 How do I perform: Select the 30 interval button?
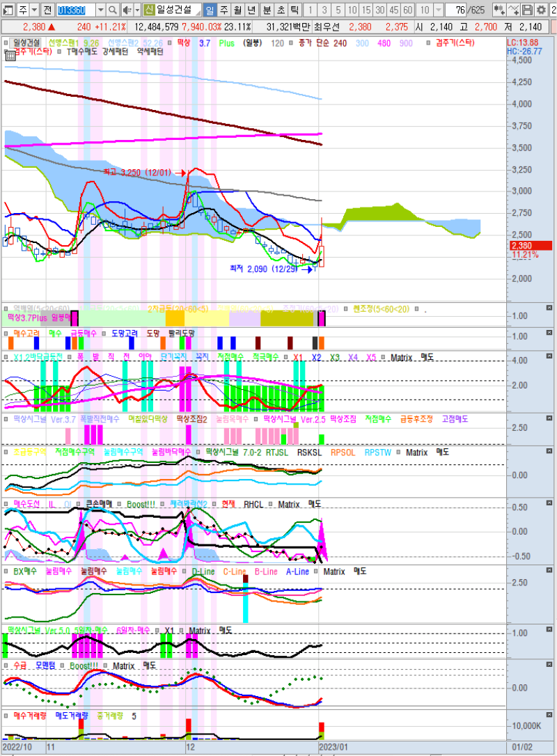point(380,10)
